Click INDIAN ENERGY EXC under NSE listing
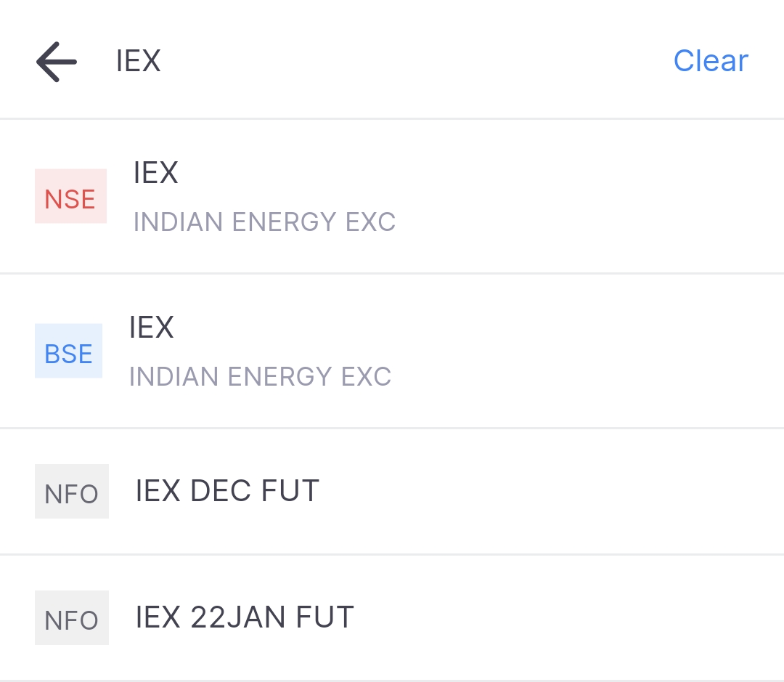784x682 pixels. [264, 222]
